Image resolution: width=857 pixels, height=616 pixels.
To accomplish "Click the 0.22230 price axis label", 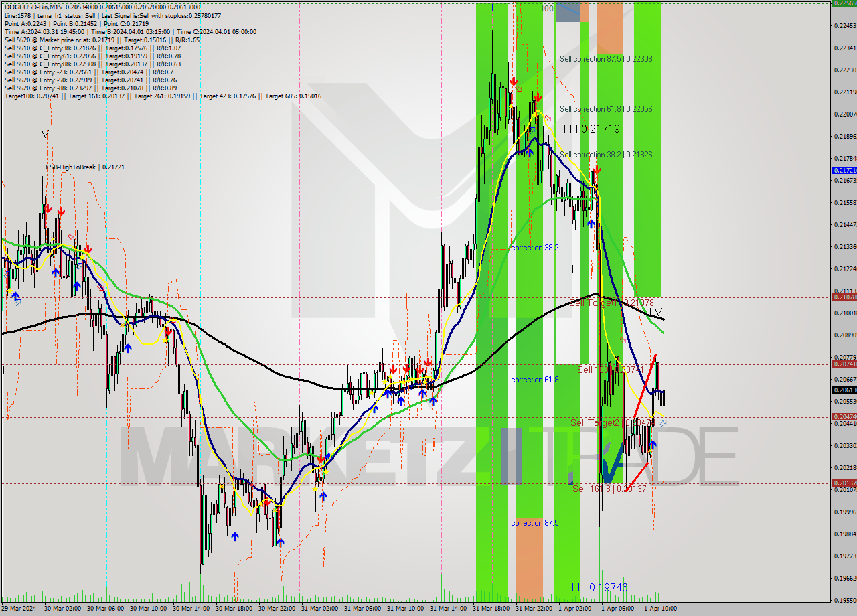I will 846,70.
